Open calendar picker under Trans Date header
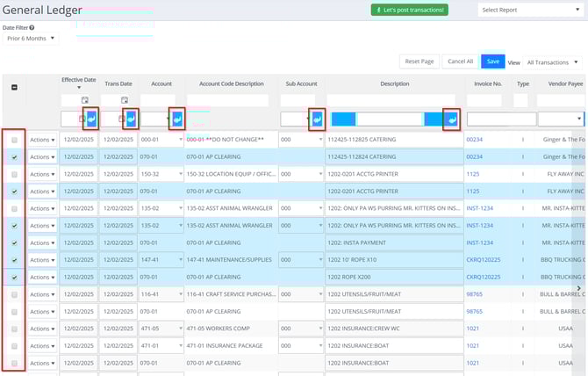The image size is (588, 376). (x=125, y=100)
